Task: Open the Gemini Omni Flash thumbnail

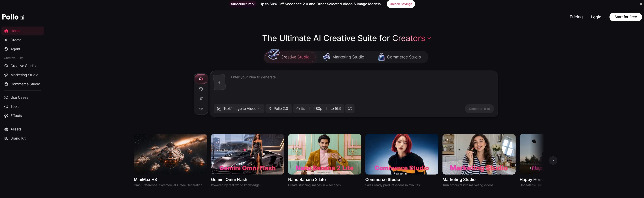Action: click(x=248, y=154)
